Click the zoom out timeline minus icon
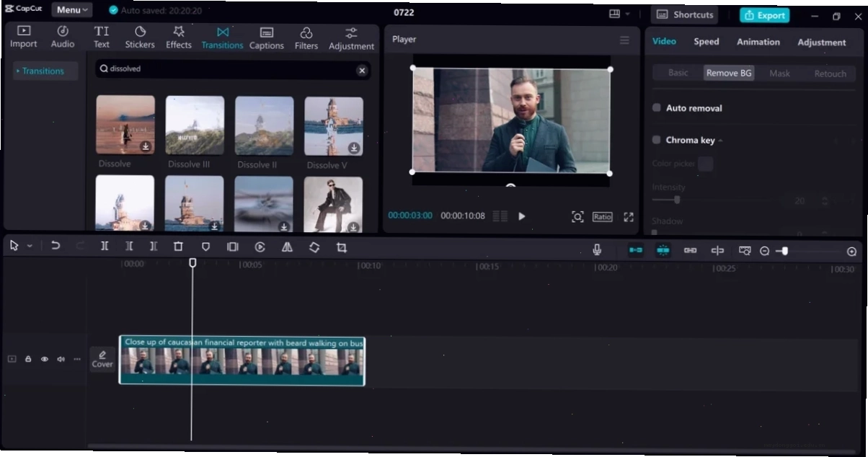Viewport: 868px width, 457px height. click(x=765, y=251)
